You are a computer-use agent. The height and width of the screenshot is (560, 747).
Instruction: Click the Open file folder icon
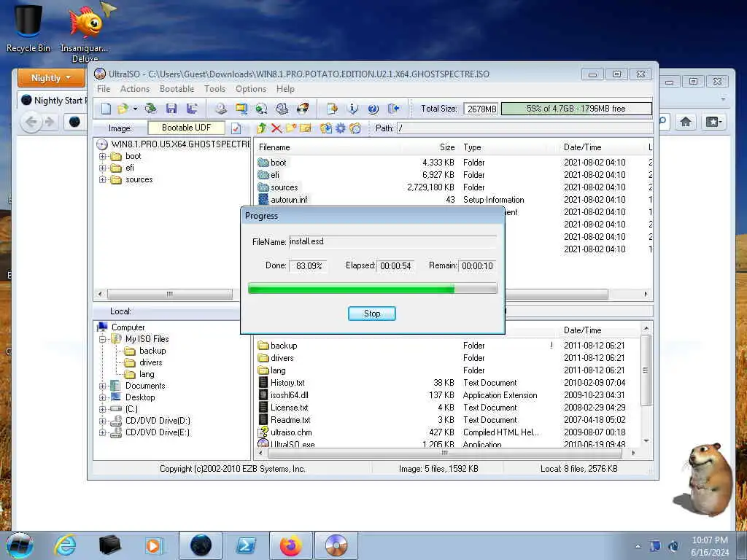click(x=123, y=109)
